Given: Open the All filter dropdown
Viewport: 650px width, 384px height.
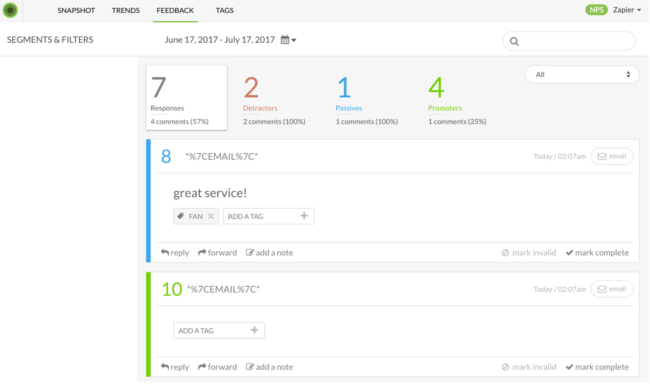Looking at the screenshot, I should (582, 75).
